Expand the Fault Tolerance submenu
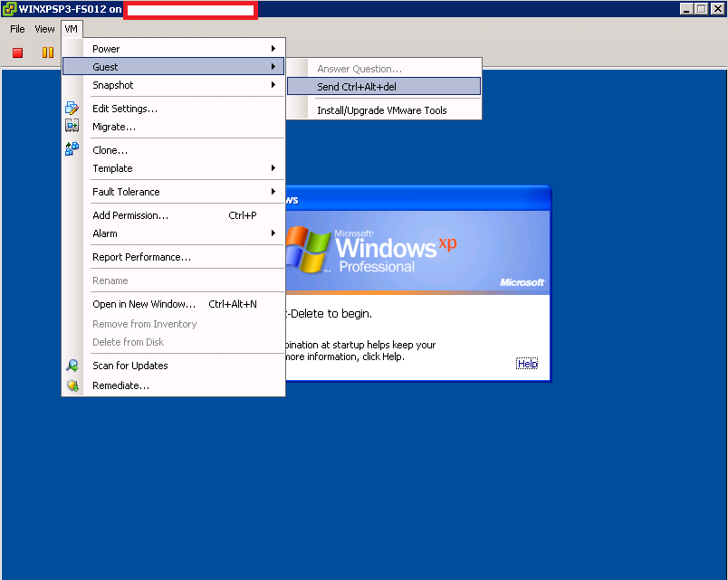Viewport: 728px width, 580px height. [x=173, y=192]
